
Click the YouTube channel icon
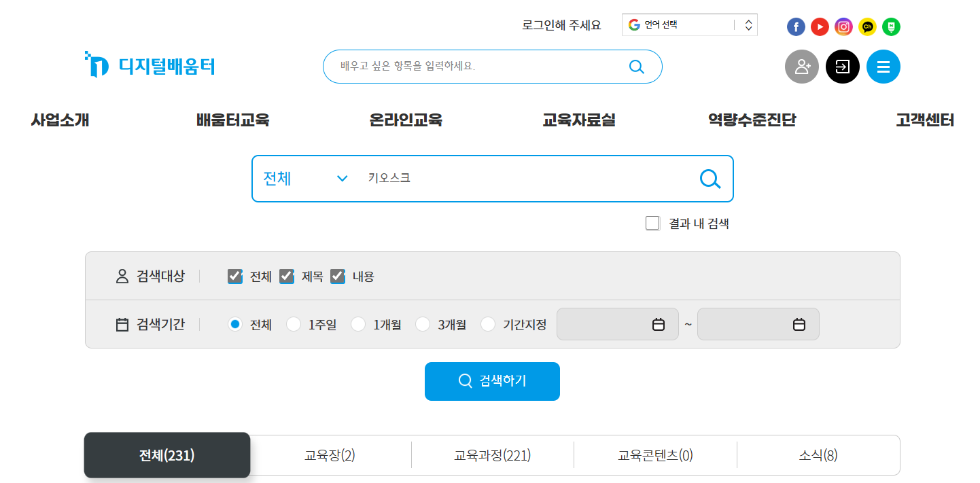[820, 26]
